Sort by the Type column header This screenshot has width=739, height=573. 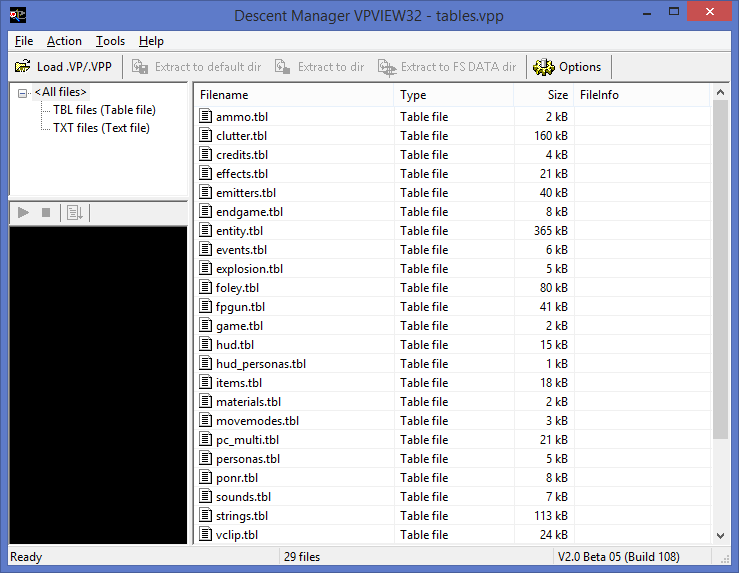point(454,95)
